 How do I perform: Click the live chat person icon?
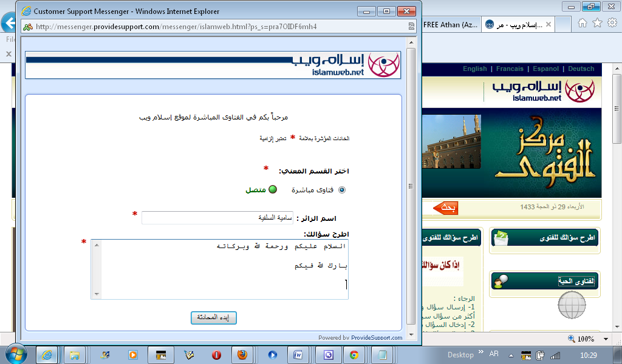501,281
